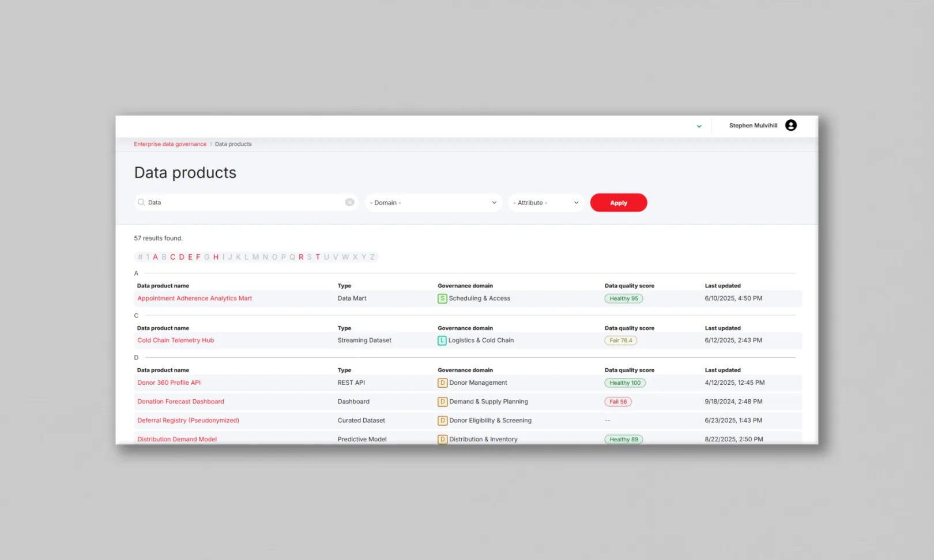Expand the chevron in the top navigation bar
This screenshot has width=934, height=560.
[x=699, y=126]
